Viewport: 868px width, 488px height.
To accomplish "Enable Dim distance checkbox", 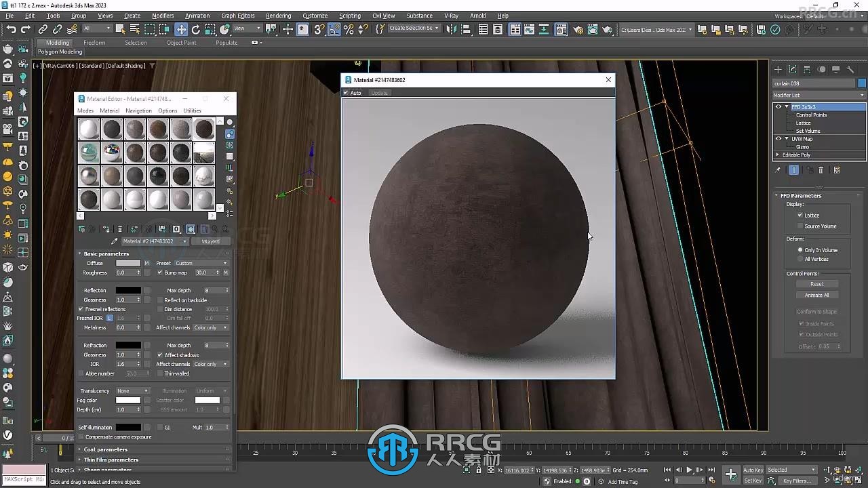I will pos(160,309).
